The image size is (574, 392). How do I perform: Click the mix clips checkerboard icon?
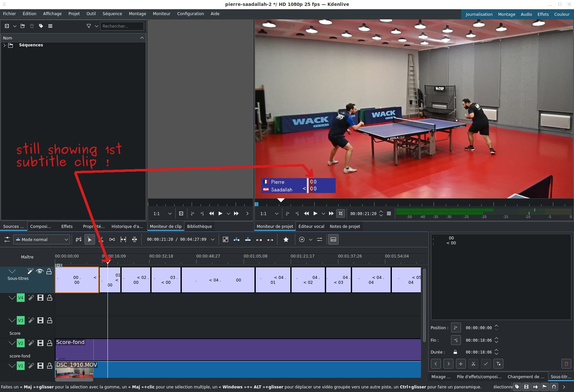tap(226, 239)
